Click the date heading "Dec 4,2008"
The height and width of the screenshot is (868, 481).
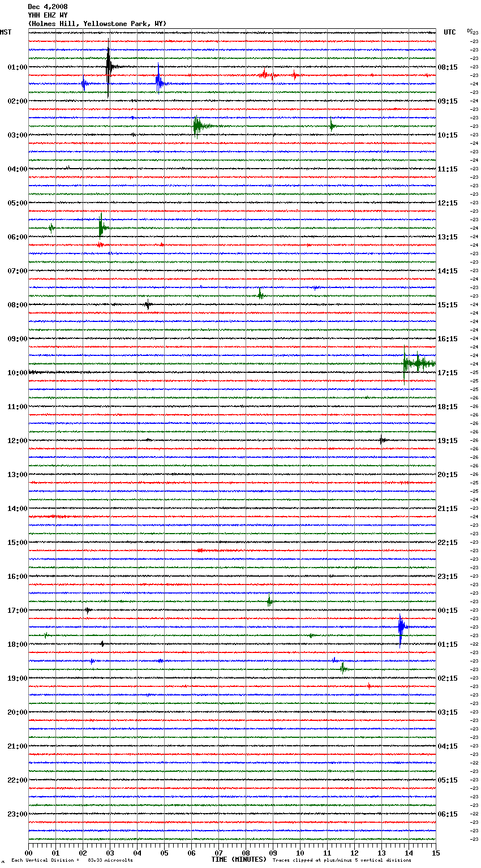coord(48,7)
